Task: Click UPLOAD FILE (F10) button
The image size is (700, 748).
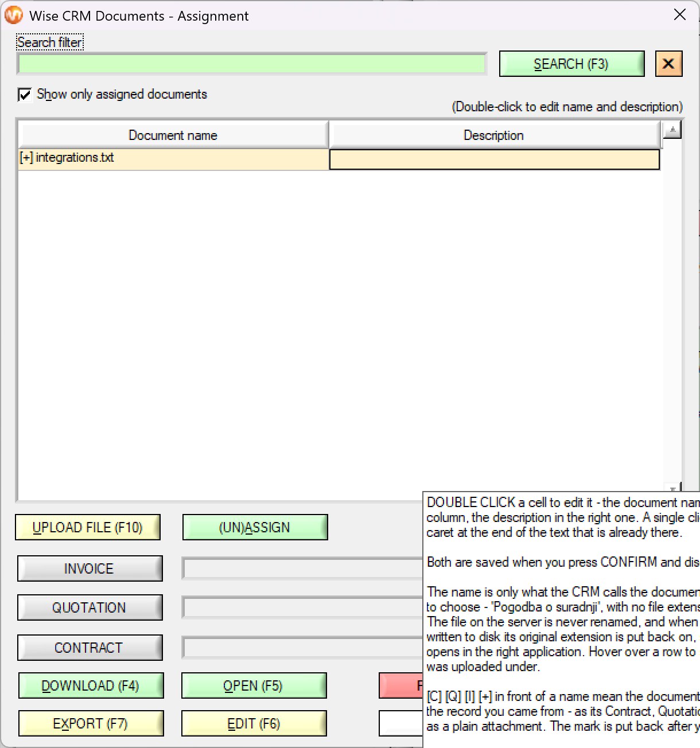Action: coord(88,527)
